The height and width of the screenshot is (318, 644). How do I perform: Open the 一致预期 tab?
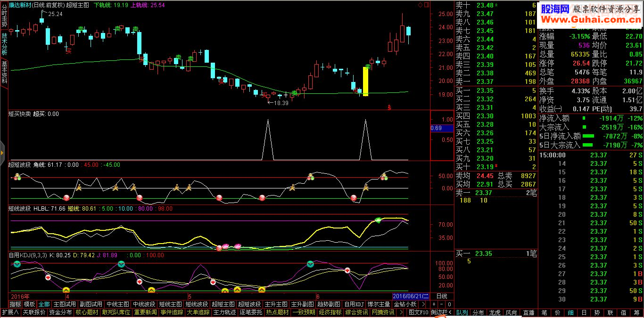pos(303,312)
